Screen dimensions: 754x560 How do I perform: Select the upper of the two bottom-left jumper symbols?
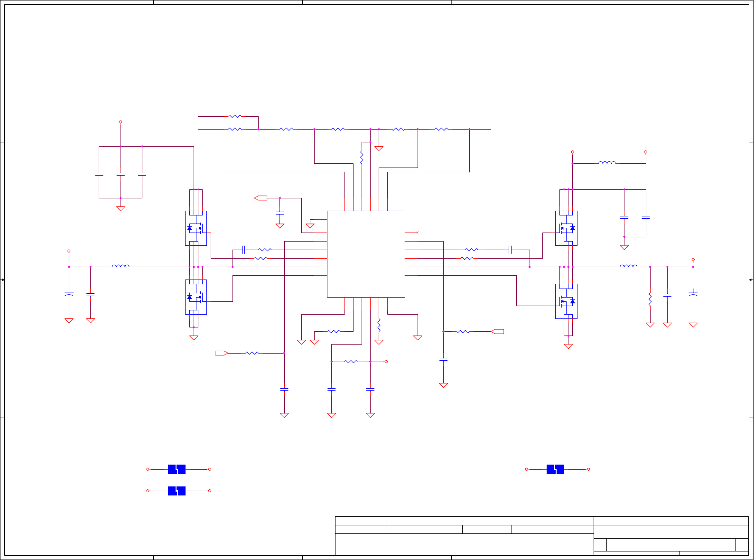coord(177,469)
